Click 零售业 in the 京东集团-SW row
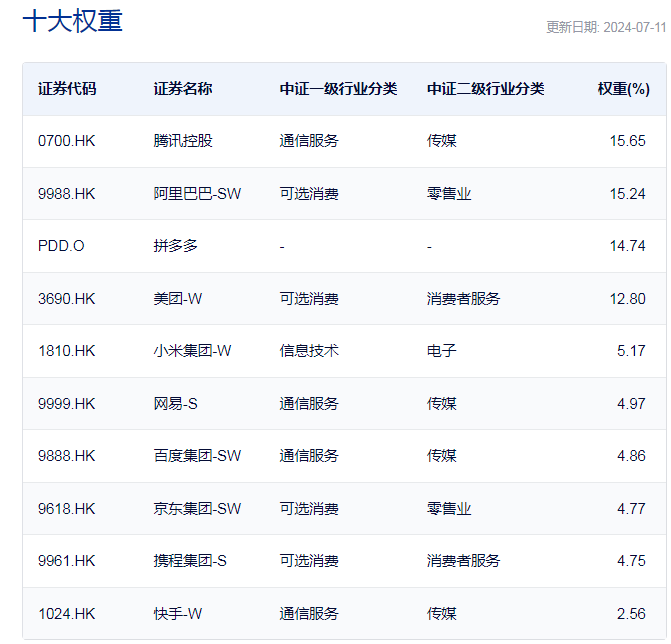This screenshot has width=671, height=644. pyautogui.click(x=449, y=509)
